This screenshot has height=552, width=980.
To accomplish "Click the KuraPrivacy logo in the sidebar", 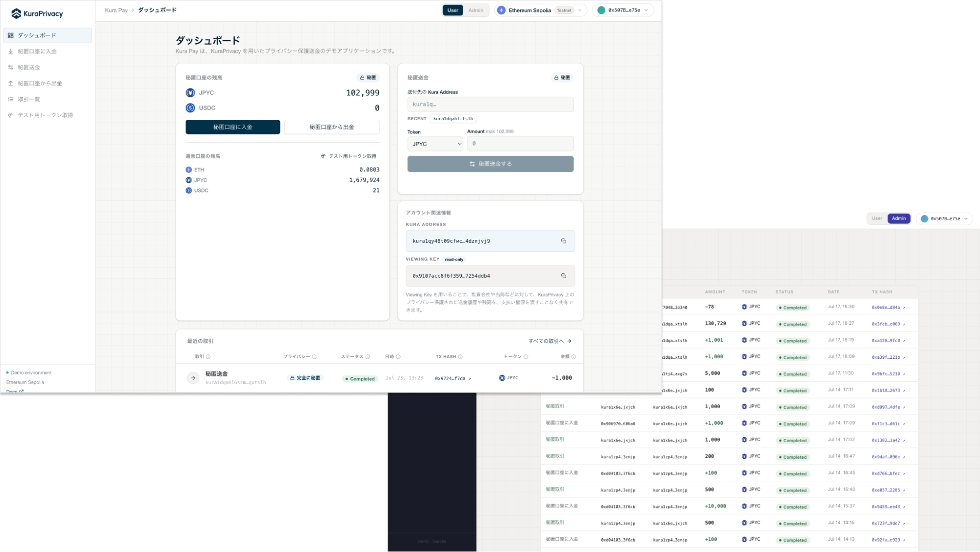I will [37, 14].
